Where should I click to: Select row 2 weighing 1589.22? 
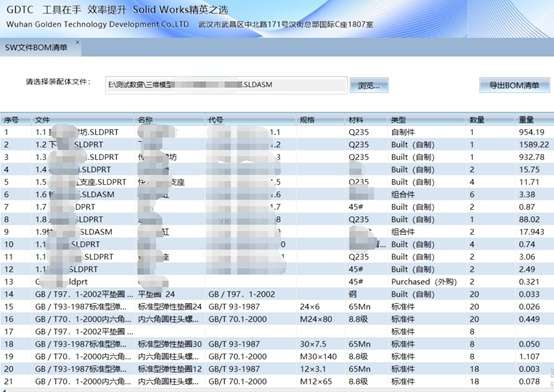click(x=277, y=145)
